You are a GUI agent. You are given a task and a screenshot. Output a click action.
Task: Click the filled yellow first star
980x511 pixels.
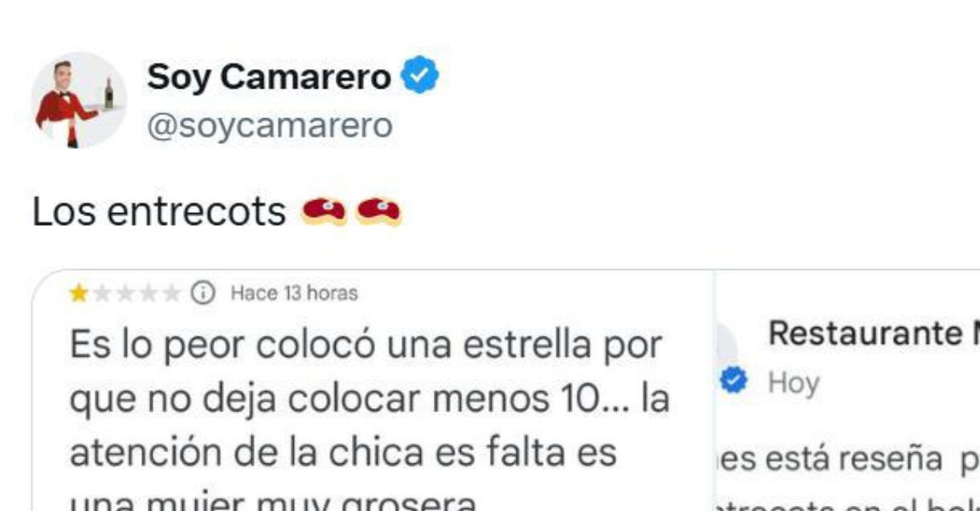[x=78, y=292]
